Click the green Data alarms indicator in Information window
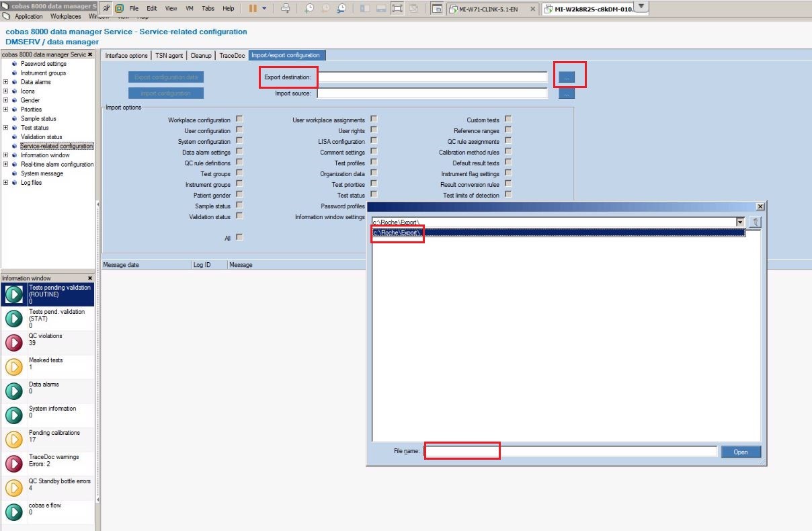Screen dimensions: 812x531 click(14, 391)
